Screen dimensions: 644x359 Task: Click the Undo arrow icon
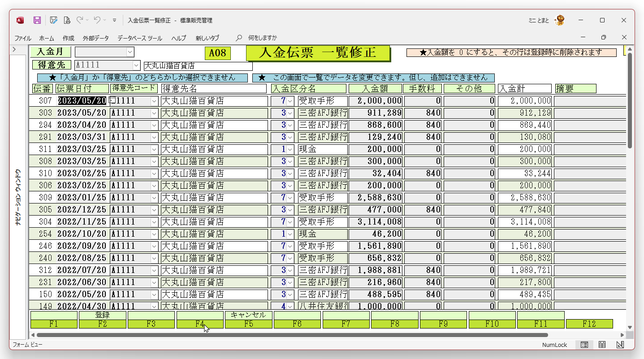[97, 20]
